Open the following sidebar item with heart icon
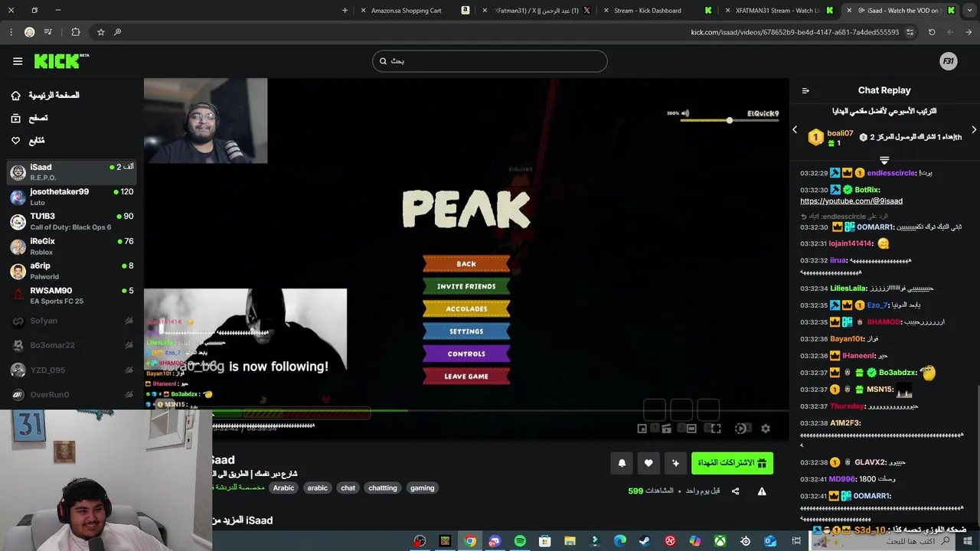Viewport: 980px width, 551px height. tap(29, 141)
